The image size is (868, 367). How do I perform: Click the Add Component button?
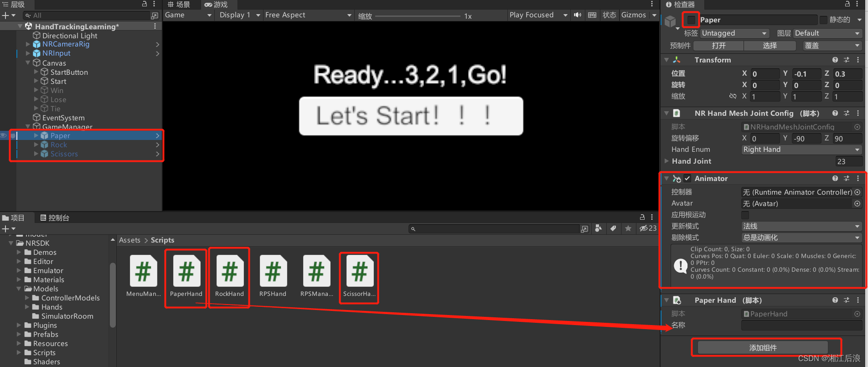coord(763,348)
